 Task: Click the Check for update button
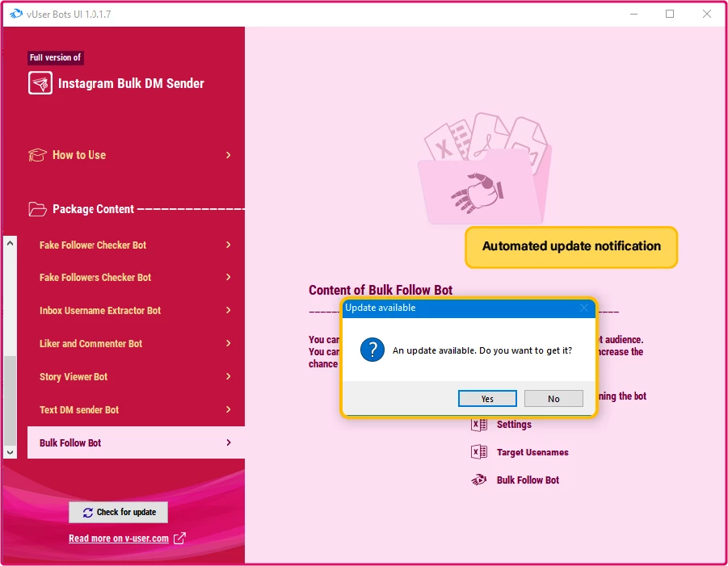pyautogui.click(x=119, y=512)
